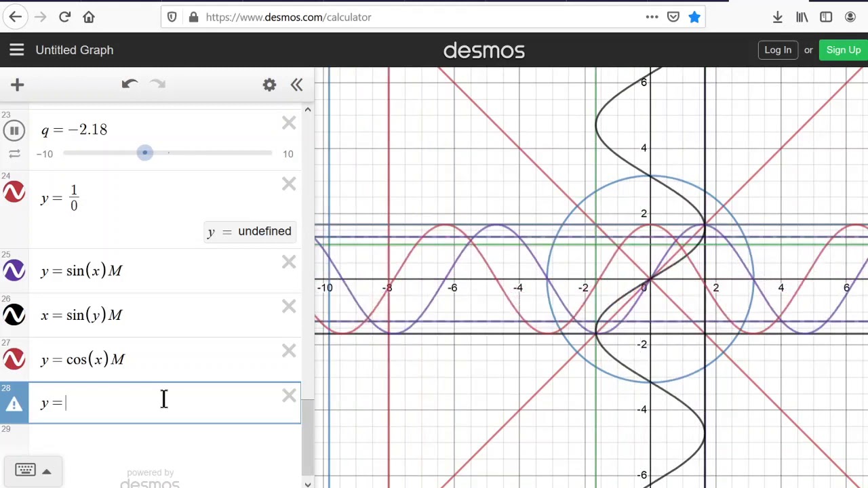Delete the y = 1/0 expression
Viewport: 868px width, 488px height.
[289, 184]
